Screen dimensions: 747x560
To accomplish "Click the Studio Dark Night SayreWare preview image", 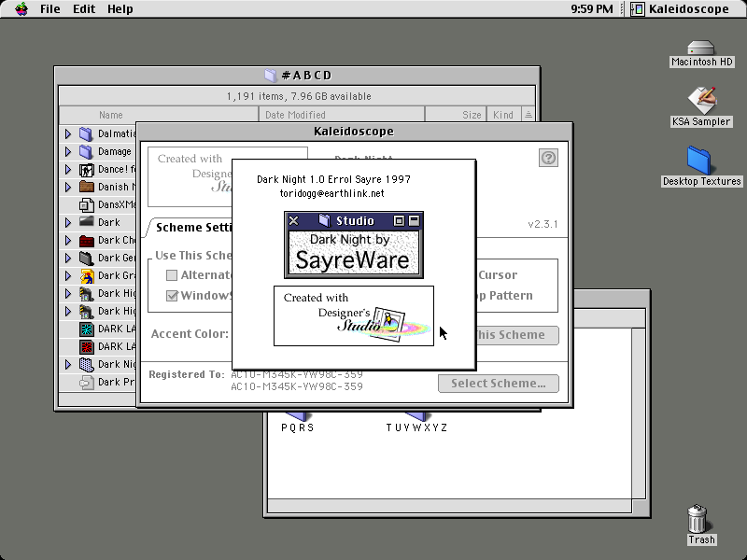I will tap(354, 245).
